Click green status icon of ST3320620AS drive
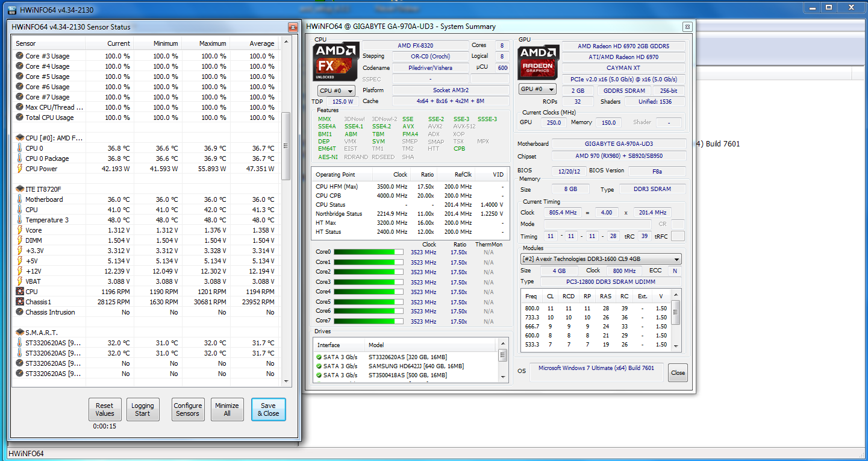868x461 pixels. [x=319, y=357]
